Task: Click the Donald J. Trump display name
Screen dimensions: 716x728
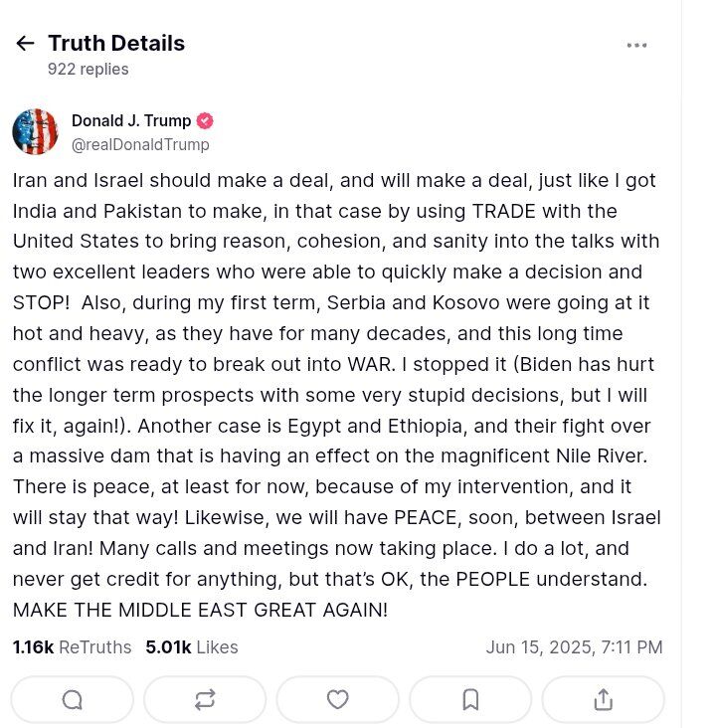Action: (131, 120)
